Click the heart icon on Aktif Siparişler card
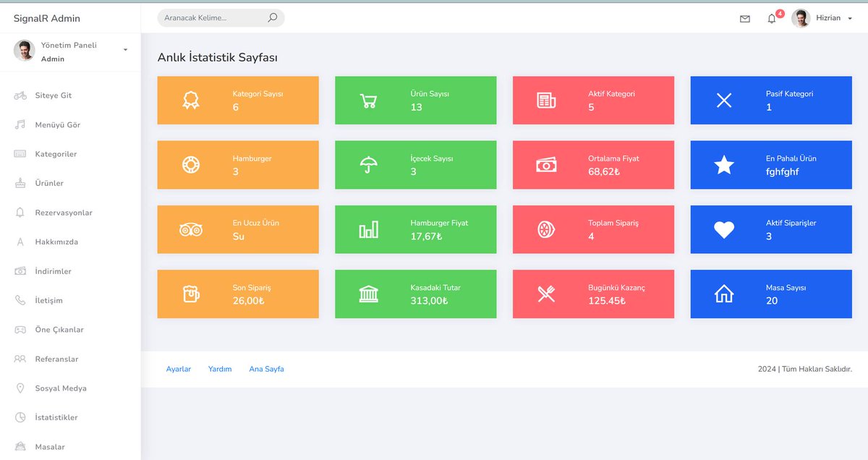The width and height of the screenshot is (868, 460). (724, 230)
